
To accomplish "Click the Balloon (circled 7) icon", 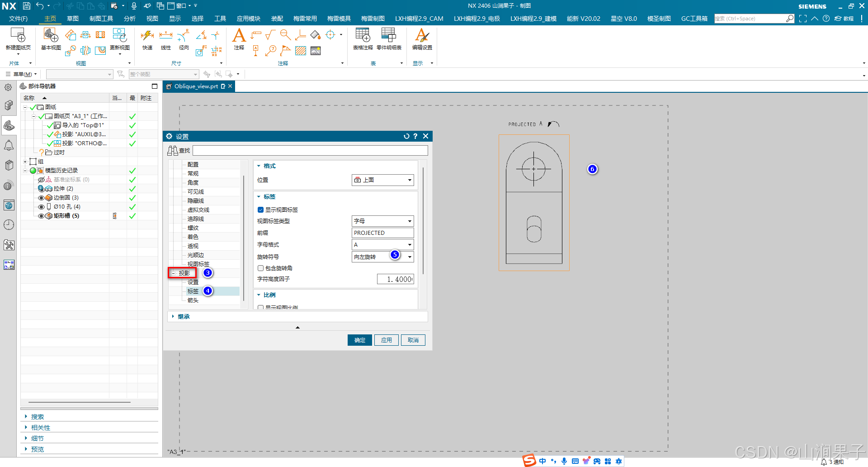I will tap(271, 51).
